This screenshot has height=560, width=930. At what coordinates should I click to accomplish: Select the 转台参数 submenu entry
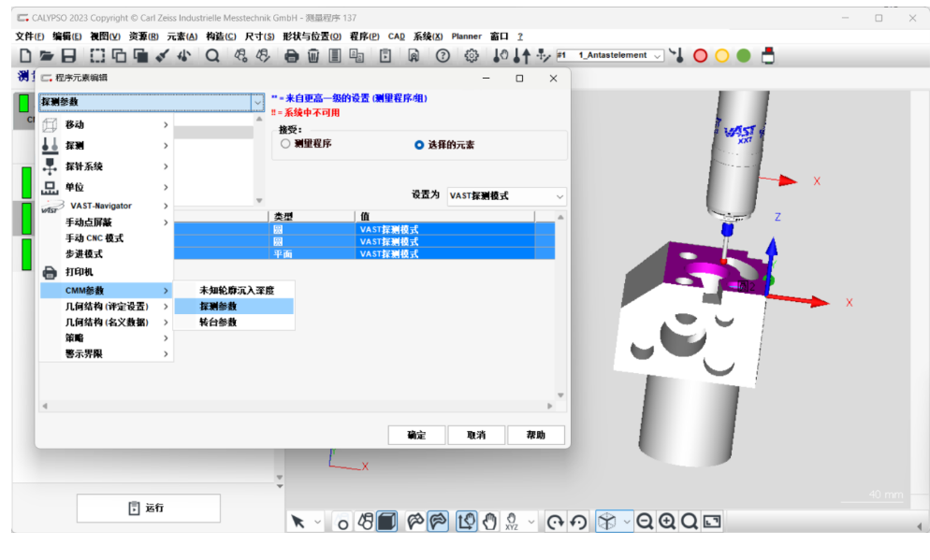coord(234,323)
